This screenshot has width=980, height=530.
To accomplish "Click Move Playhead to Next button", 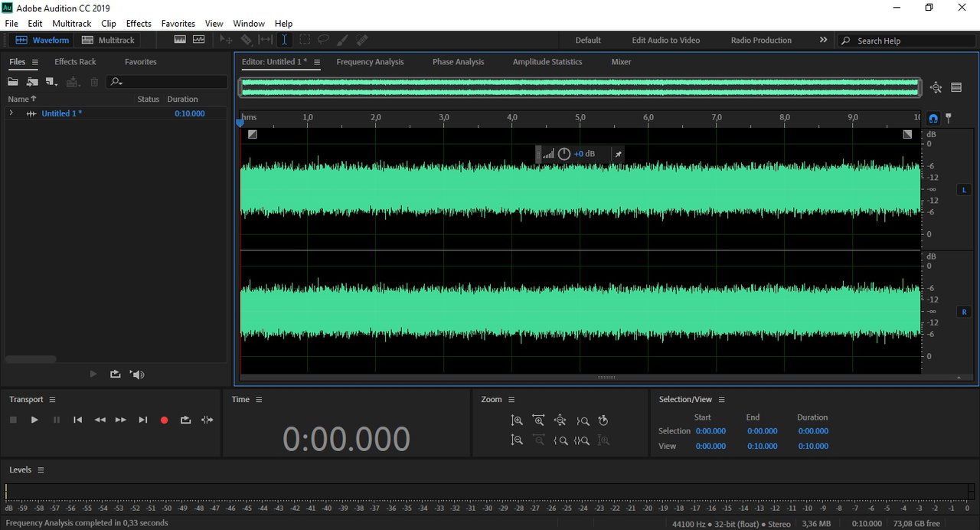I will click(142, 420).
